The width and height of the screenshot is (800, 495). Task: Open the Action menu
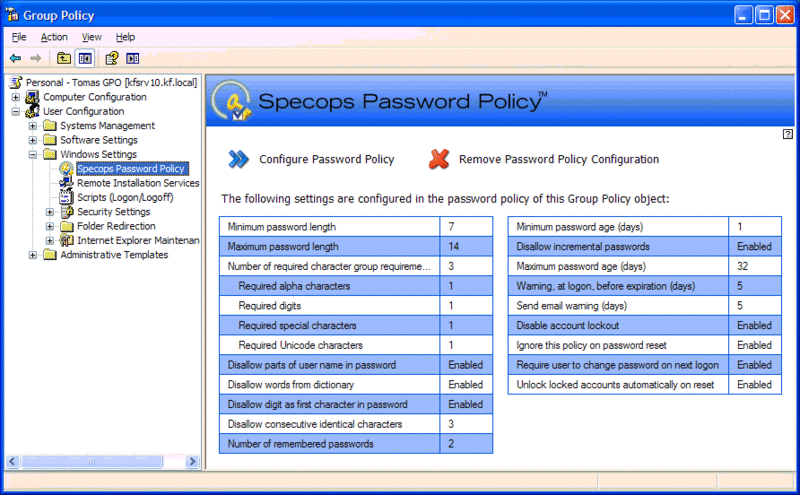point(54,37)
